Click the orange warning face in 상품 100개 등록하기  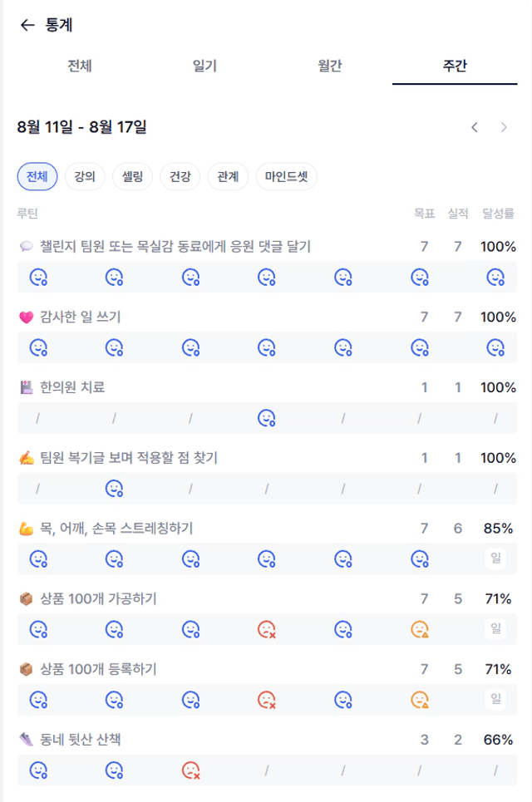pos(420,699)
